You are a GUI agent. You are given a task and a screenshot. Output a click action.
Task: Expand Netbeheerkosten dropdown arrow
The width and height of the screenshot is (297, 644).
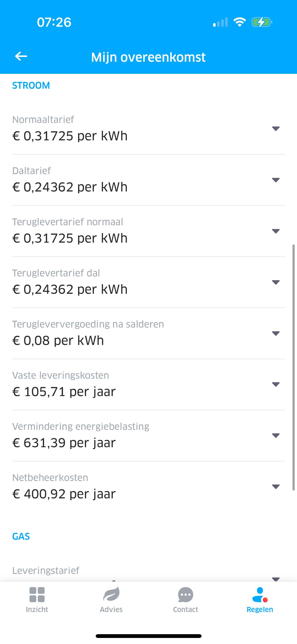pos(276,487)
